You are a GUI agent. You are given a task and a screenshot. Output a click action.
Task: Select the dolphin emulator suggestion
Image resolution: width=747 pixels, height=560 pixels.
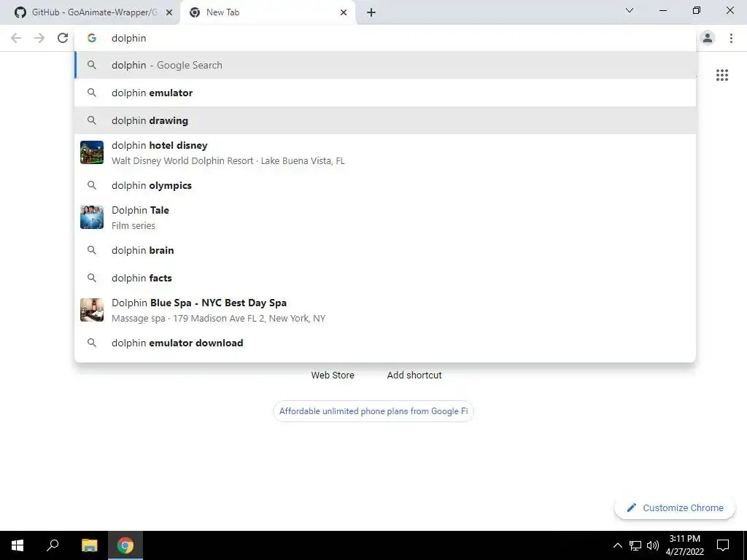[x=385, y=93]
